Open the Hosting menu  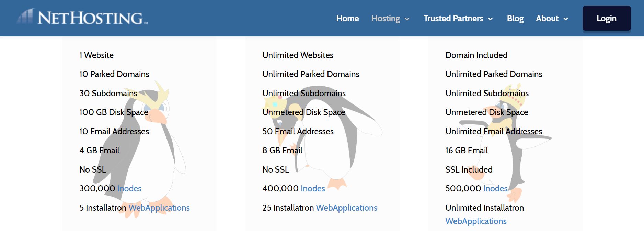[x=386, y=19]
